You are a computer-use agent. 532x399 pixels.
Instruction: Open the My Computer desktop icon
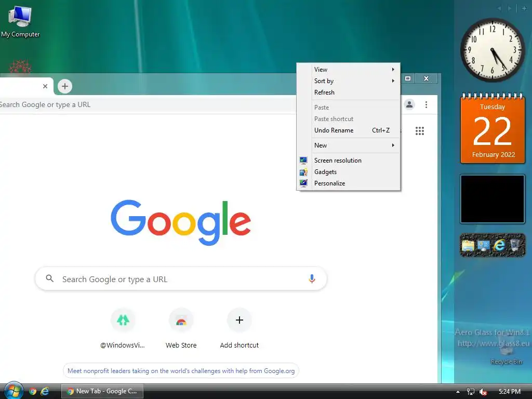click(x=20, y=22)
